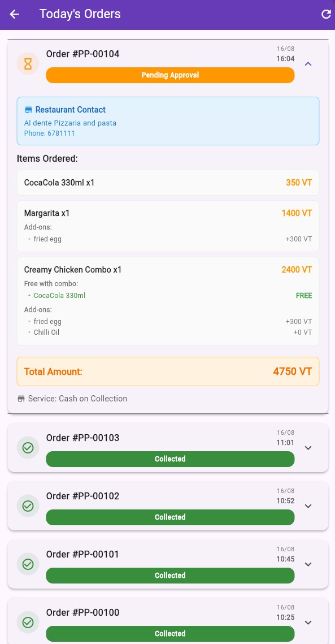The width and height of the screenshot is (335, 644).
Task: Select the Order #PP-00104 title
Action: [82, 54]
